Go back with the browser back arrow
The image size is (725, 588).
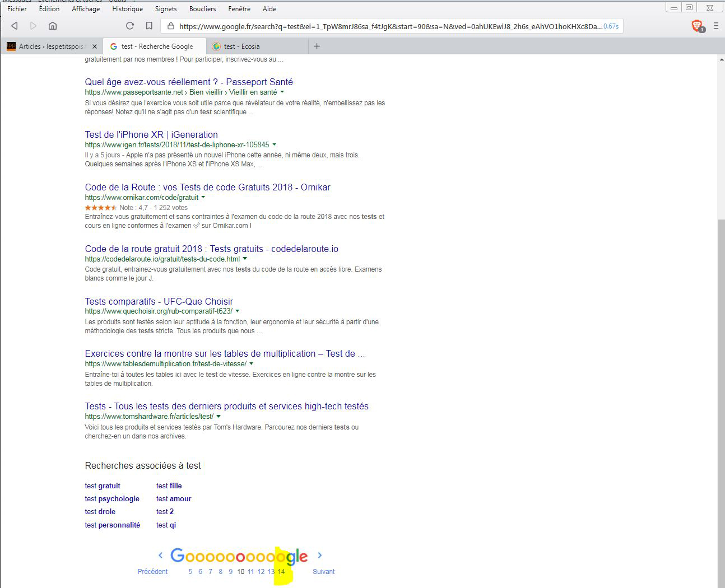coord(15,26)
